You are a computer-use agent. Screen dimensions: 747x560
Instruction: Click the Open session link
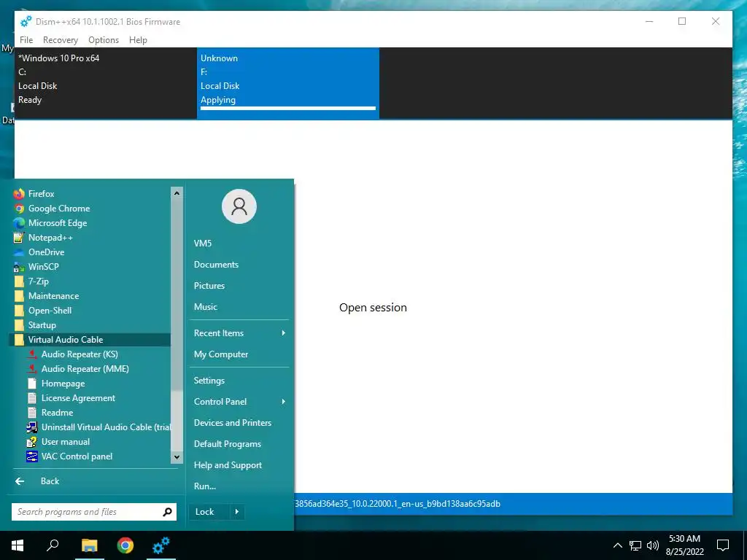pos(373,308)
